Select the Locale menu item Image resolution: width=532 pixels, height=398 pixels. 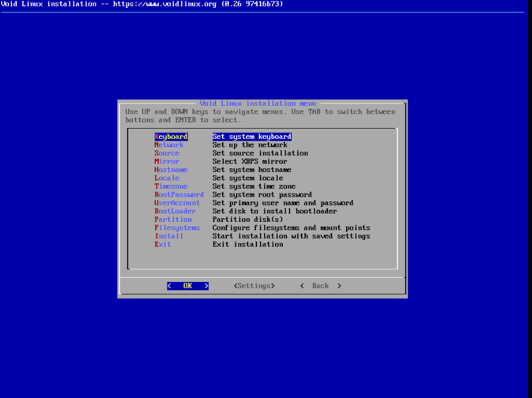pyautogui.click(x=167, y=178)
